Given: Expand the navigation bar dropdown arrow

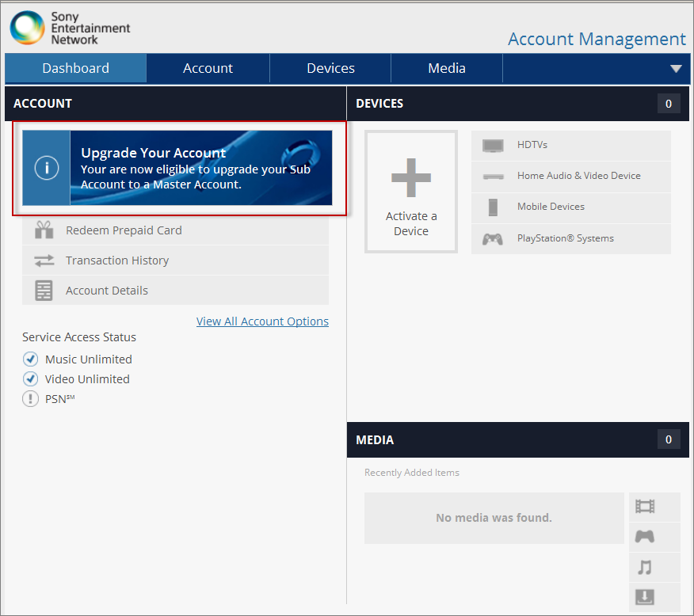Looking at the screenshot, I should coord(676,69).
